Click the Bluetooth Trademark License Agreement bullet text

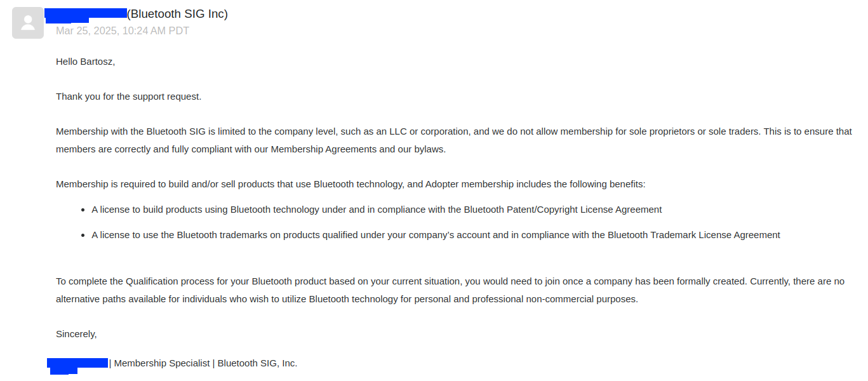tap(436, 235)
